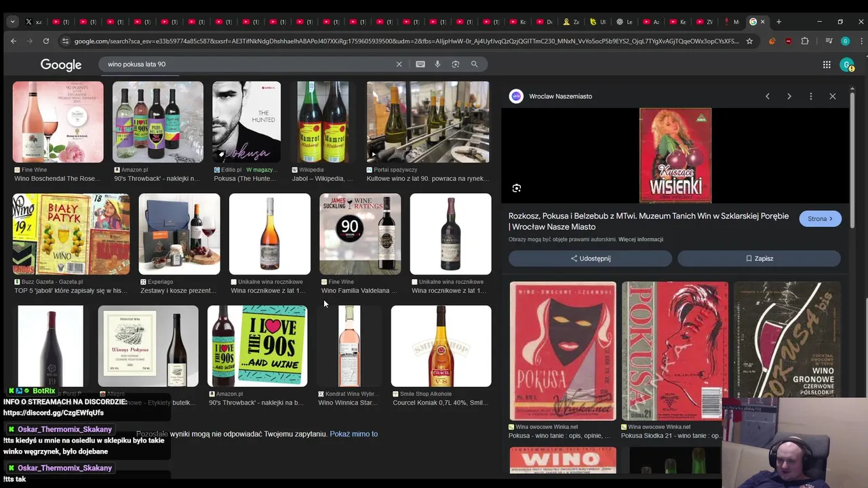Open a new browser tab
The height and width of the screenshot is (488, 868).
click(778, 22)
